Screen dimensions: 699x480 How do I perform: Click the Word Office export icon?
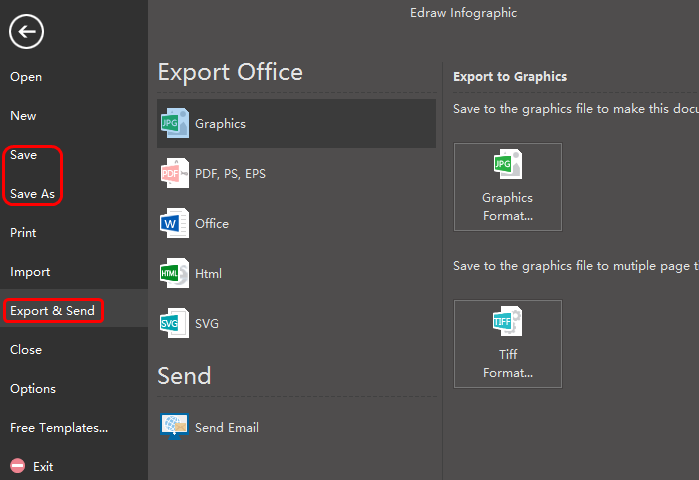(x=174, y=223)
